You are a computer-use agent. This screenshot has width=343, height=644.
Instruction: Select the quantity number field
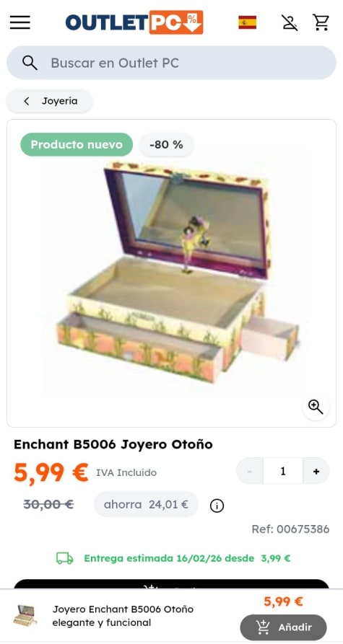click(x=283, y=472)
